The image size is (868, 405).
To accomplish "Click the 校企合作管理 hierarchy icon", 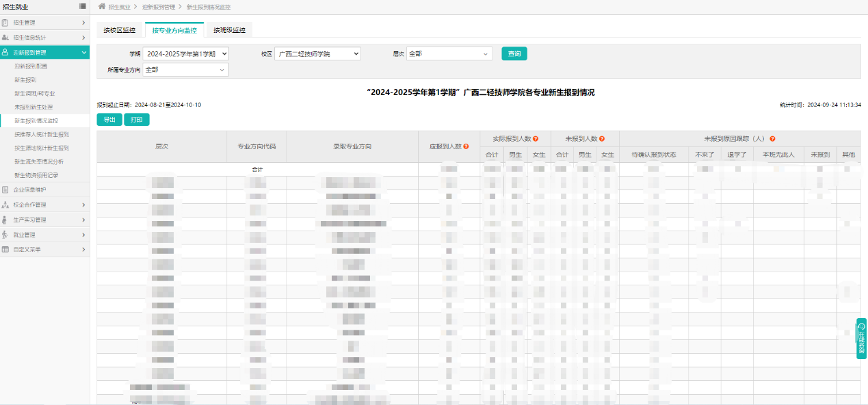I will 5,205.
